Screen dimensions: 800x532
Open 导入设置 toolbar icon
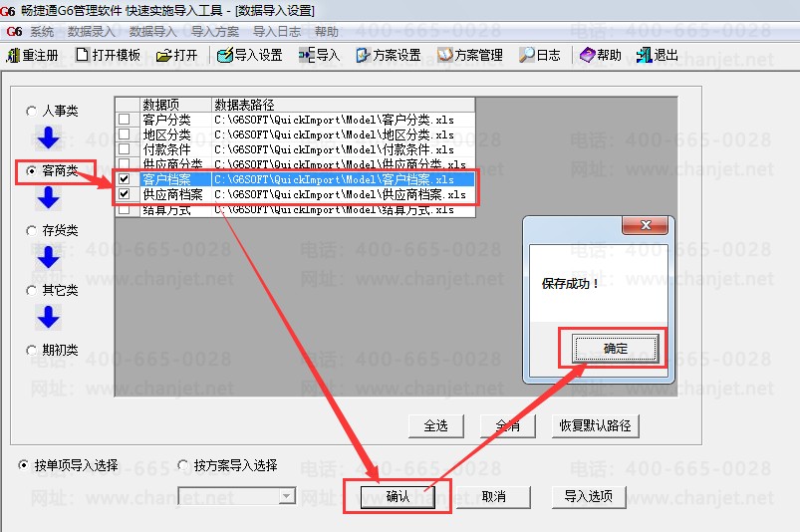click(224, 55)
